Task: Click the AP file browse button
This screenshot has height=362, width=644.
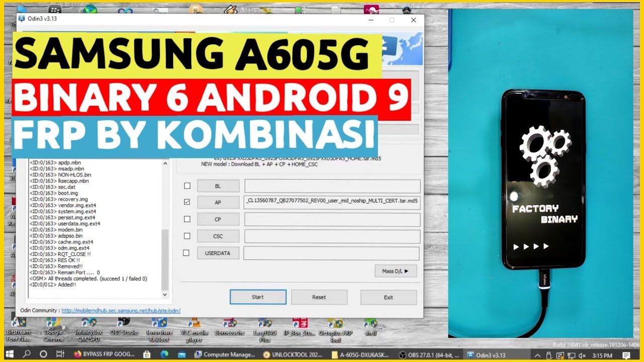Action: point(218,203)
